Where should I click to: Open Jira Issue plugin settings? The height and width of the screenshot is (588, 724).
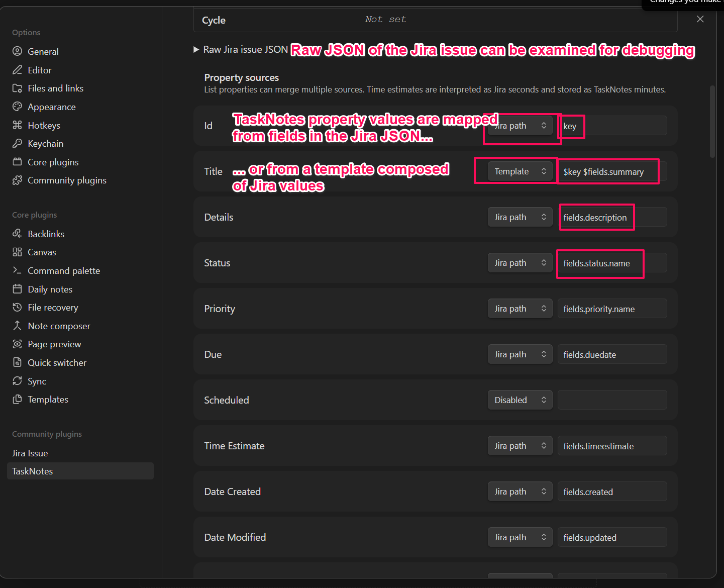(80, 453)
